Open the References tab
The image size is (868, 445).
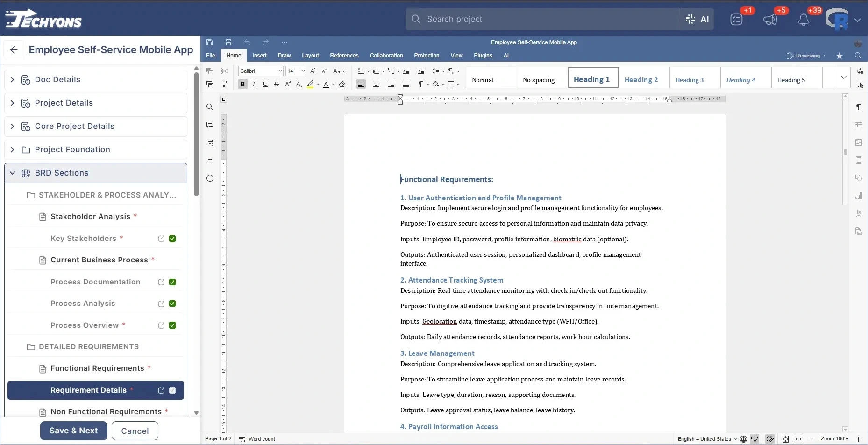point(344,56)
